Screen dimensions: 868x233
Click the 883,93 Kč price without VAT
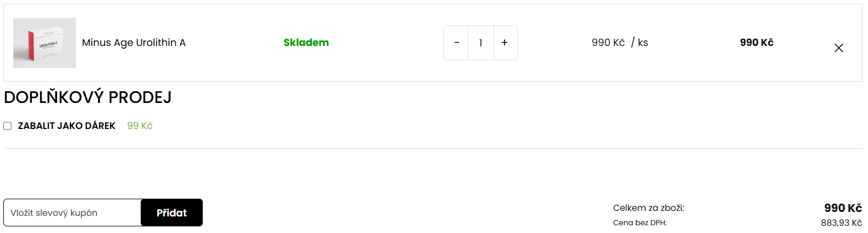coord(841,223)
